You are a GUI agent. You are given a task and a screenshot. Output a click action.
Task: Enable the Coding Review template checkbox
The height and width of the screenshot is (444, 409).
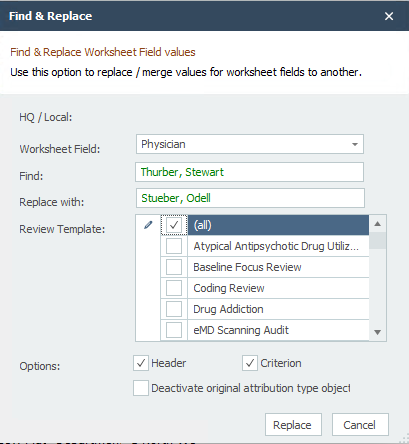pos(174,288)
